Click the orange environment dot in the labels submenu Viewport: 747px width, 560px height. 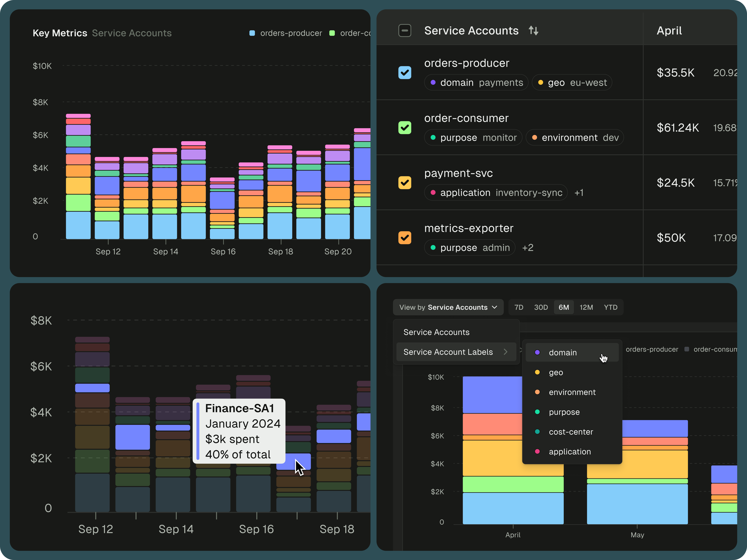point(537,392)
